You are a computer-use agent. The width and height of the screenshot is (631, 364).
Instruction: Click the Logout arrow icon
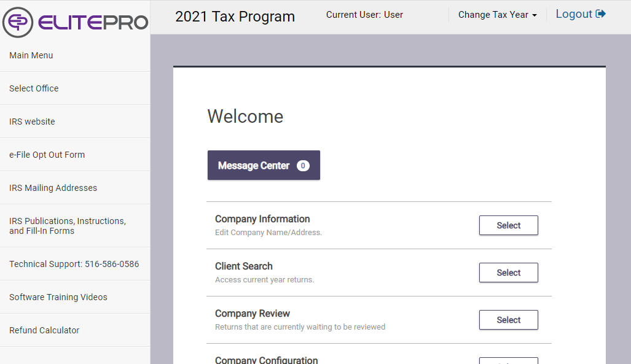(600, 14)
